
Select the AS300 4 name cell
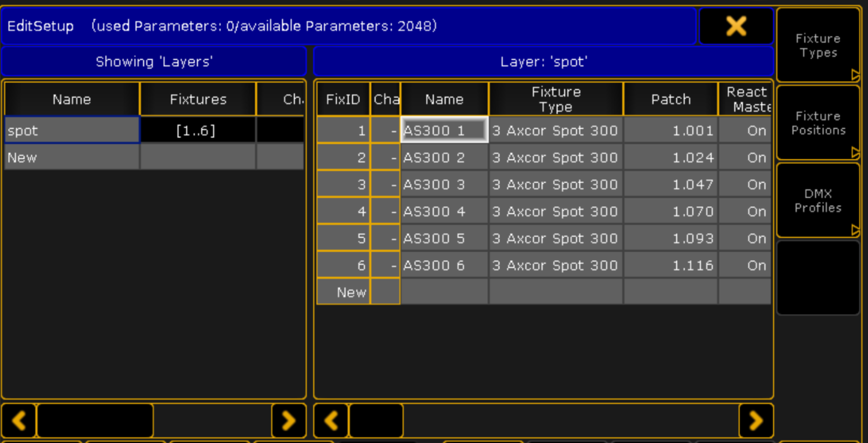pos(444,211)
